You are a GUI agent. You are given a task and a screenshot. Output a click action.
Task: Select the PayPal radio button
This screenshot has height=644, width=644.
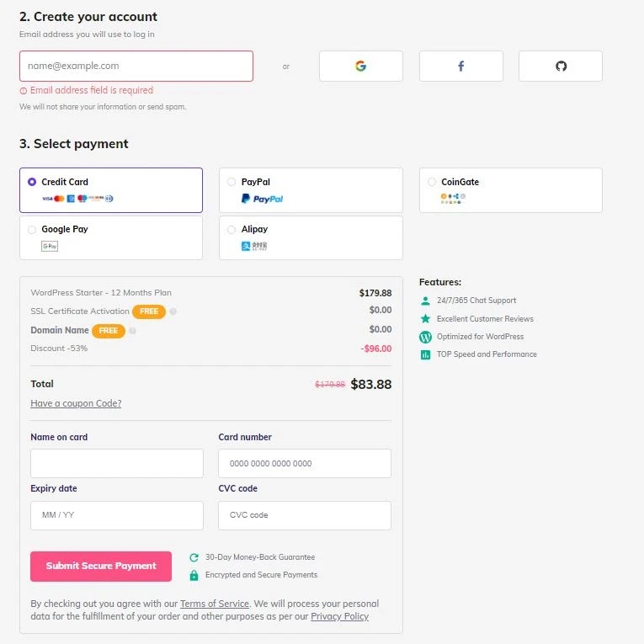click(x=232, y=182)
